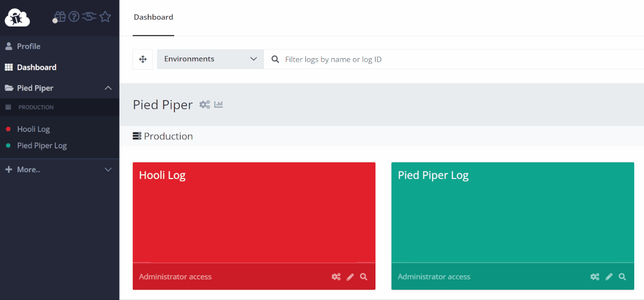Viewport: 644px width, 300px height.
Task: Click the stack icon beside PRODUCTION in sidebar
Action: pos(8,107)
